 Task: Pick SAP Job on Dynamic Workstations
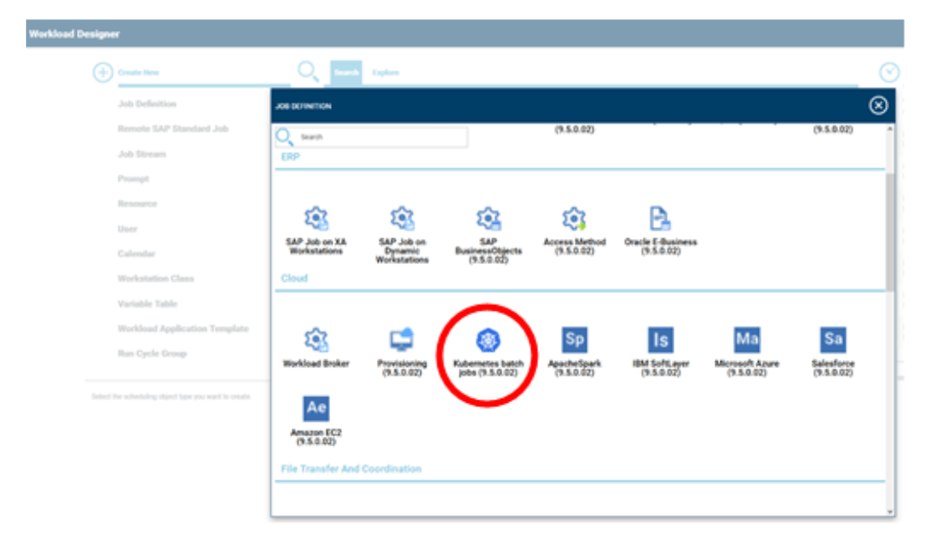pos(402,219)
